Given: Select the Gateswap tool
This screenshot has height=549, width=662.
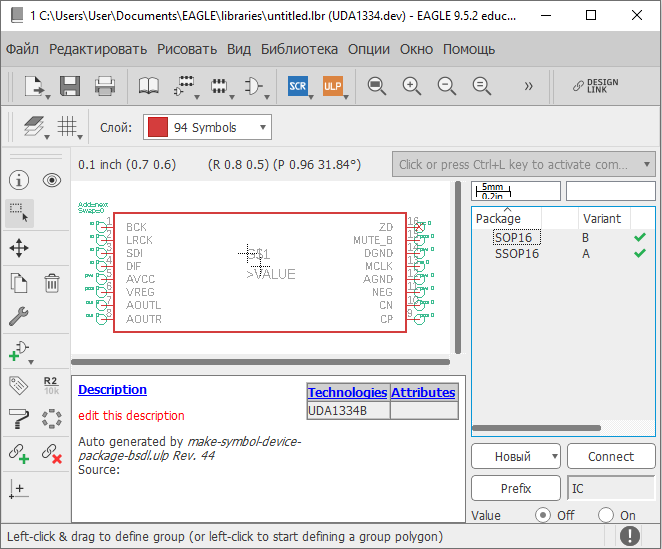Looking at the screenshot, I should (x=52, y=419).
